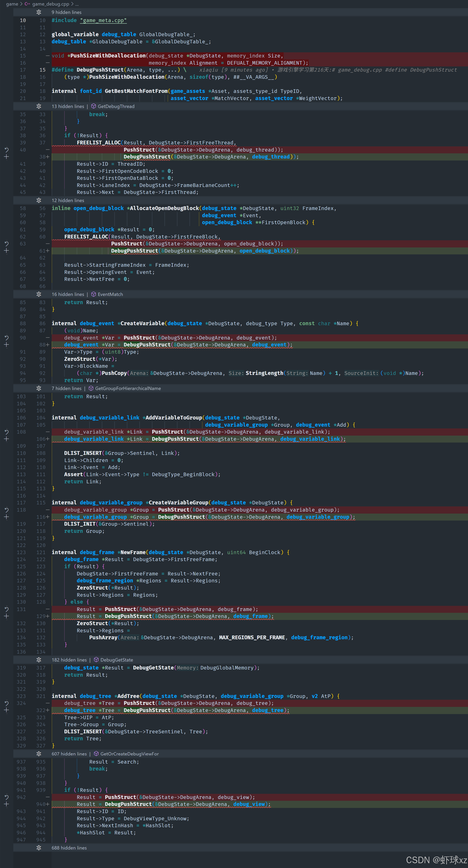Jump to GetDebugThread symbol link
The image size is (468, 868).
pyautogui.click(x=116, y=106)
